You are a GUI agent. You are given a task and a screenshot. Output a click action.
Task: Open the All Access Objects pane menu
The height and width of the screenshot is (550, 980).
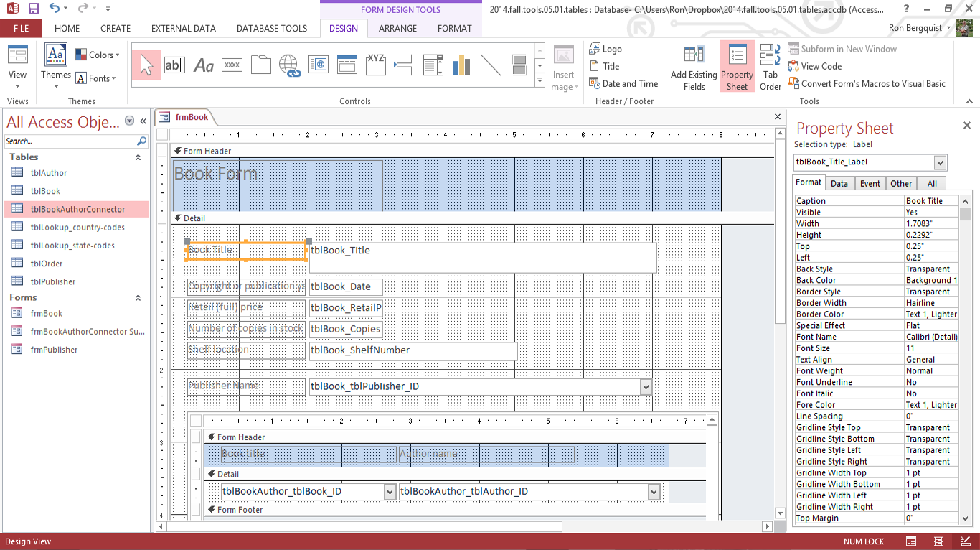130,121
